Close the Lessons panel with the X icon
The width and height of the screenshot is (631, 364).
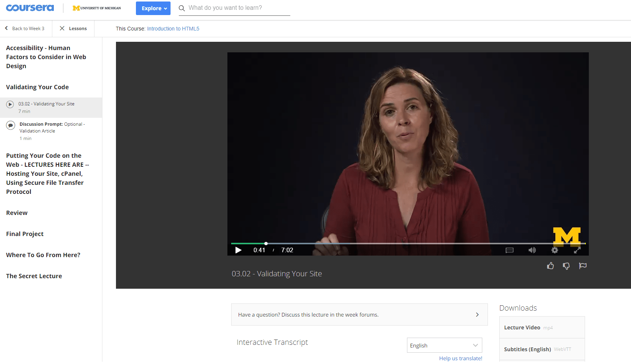(62, 29)
